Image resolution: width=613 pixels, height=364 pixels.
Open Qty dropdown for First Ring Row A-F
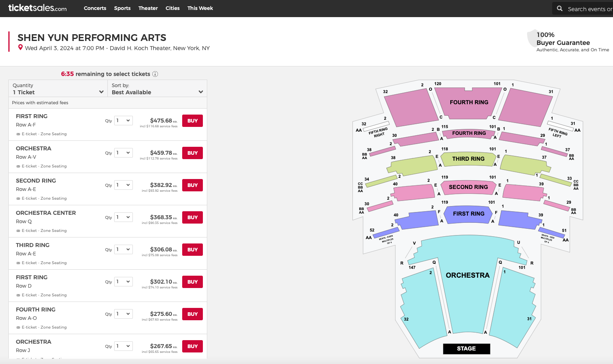123,121
